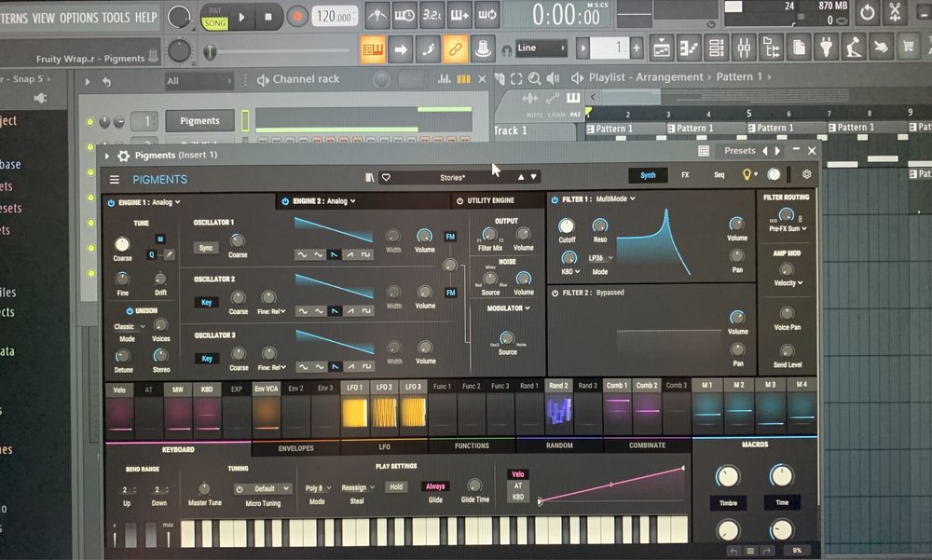
Task: Click the Always glide button
Action: pyautogui.click(x=435, y=486)
